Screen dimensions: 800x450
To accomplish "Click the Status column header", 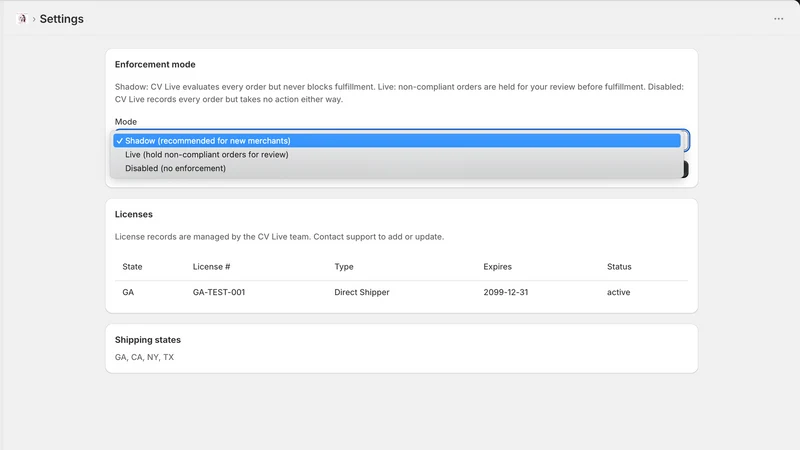I will coord(619,267).
